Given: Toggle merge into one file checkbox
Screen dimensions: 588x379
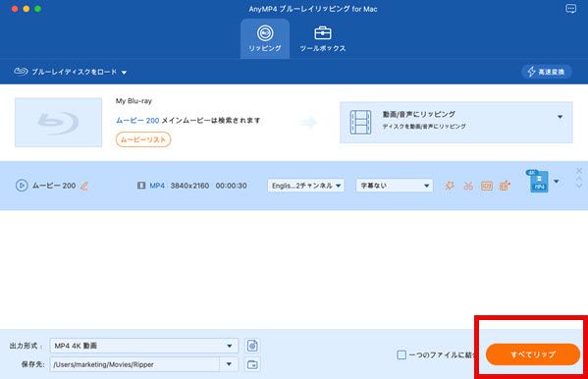Looking at the screenshot, I should tap(401, 354).
